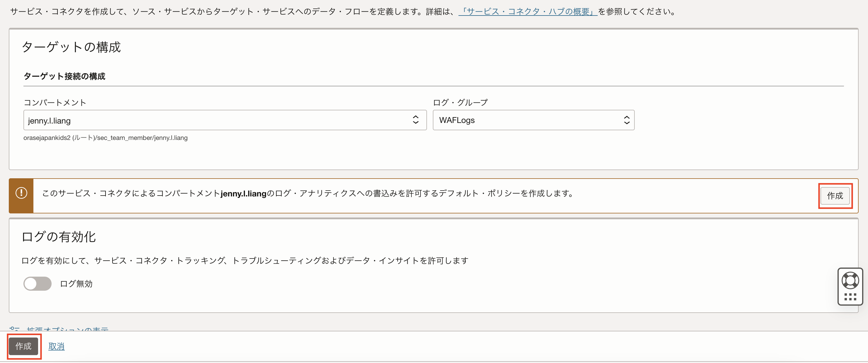Open the サービス・コネクタ・ハブの概要 link
The height and width of the screenshot is (363, 868).
[527, 12]
